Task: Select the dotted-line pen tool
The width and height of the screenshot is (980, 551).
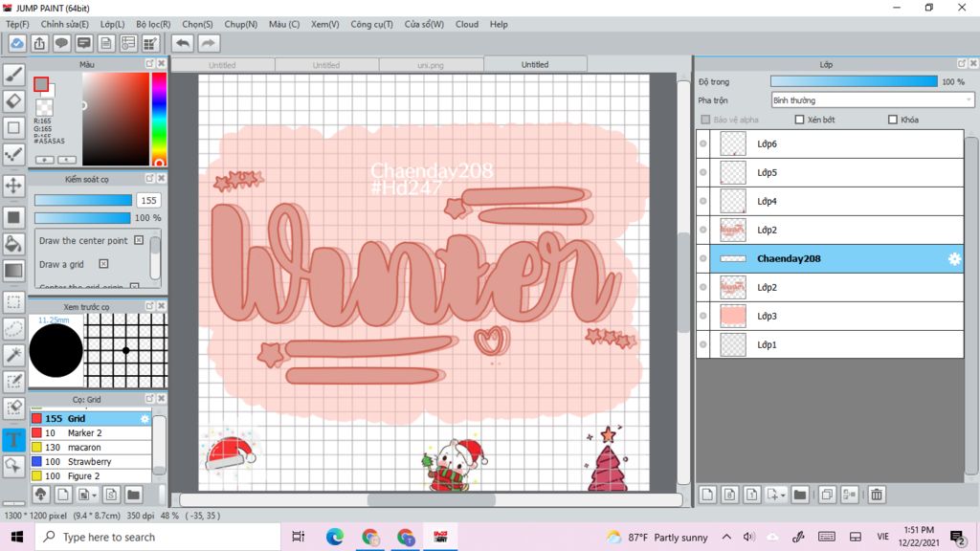Action: (x=13, y=154)
